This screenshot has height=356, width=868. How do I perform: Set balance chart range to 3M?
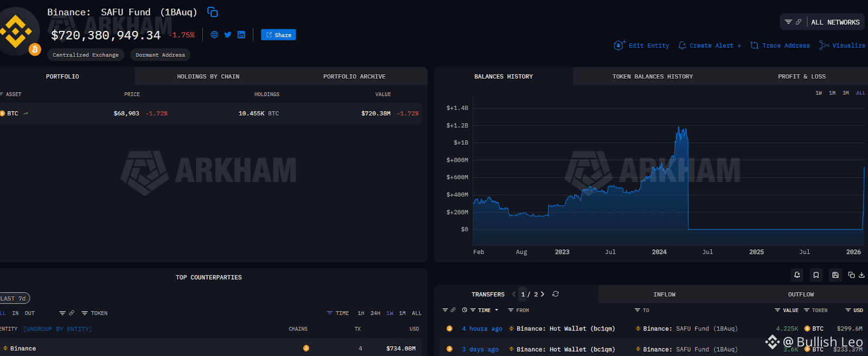click(x=846, y=93)
